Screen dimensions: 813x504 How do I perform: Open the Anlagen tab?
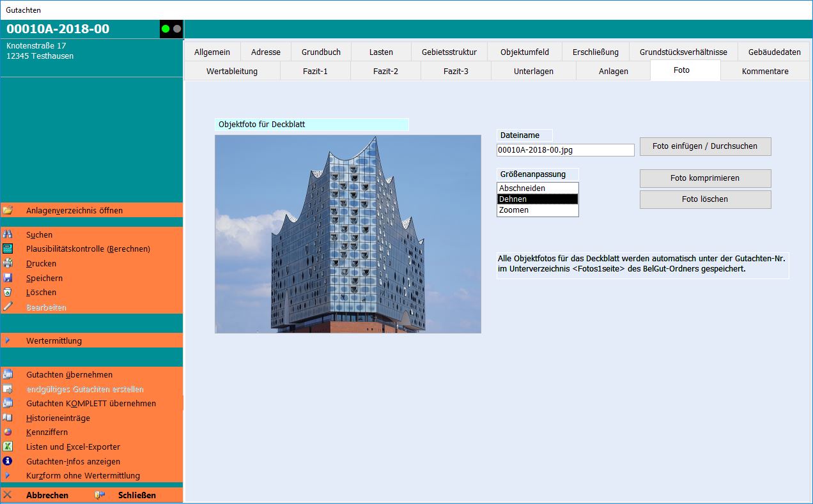click(614, 71)
